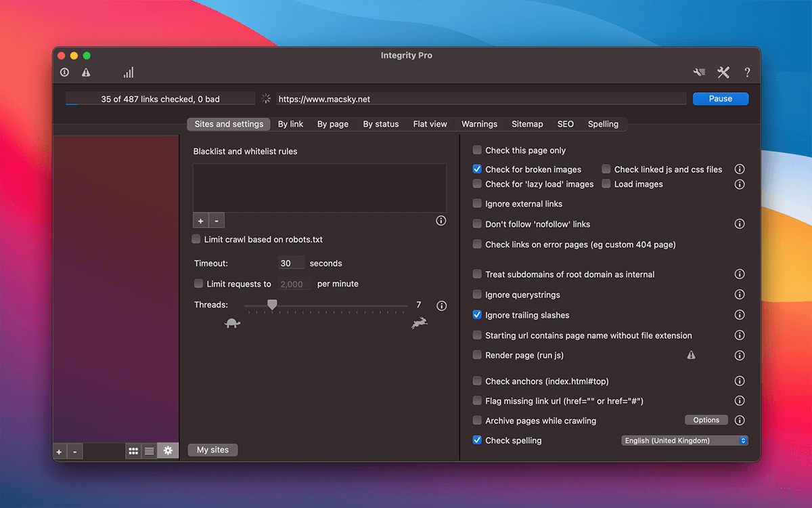Remove the selected site with the minus button
Viewport: 812px width, 508px height.
click(74, 451)
